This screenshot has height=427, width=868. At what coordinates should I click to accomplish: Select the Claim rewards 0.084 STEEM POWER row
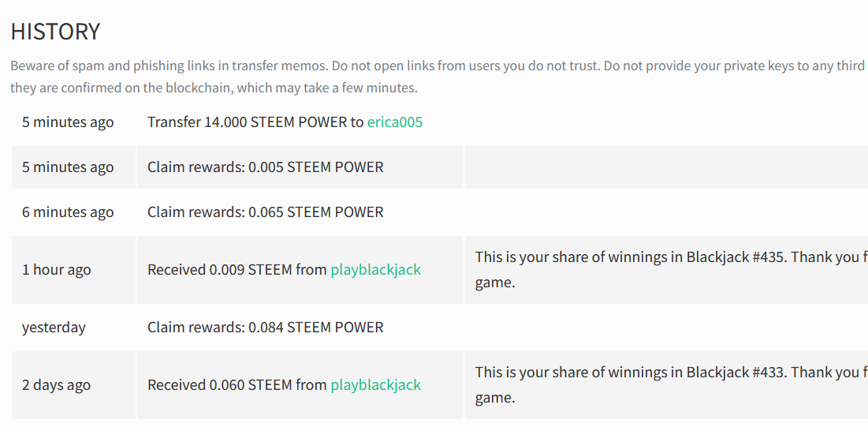[x=440, y=328]
